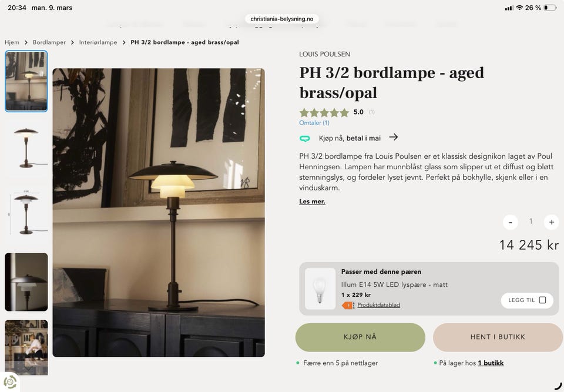564x392 pixels.
Task: Click the "1 butikk" stock link
Action: pos(490,363)
